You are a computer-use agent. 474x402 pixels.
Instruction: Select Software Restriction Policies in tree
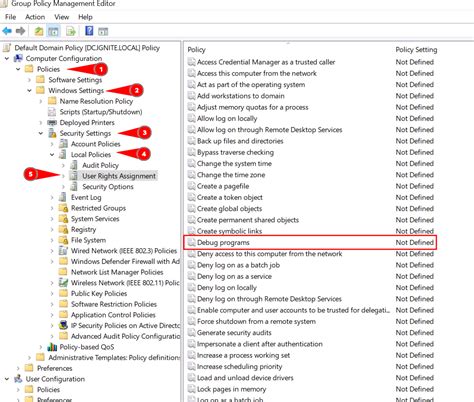click(x=114, y=304)
